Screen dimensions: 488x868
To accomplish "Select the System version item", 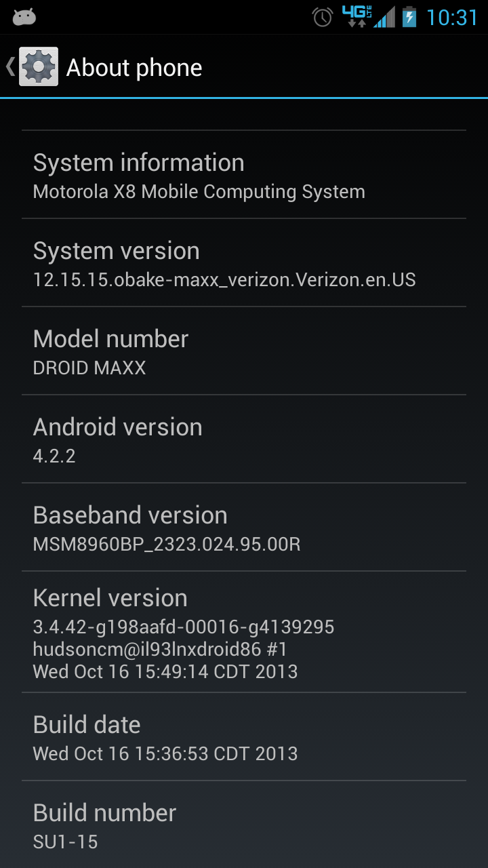I will 244,262.
